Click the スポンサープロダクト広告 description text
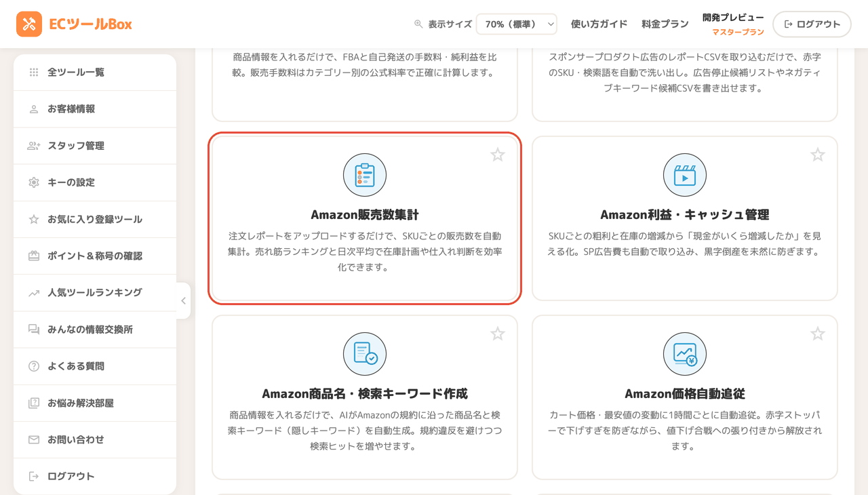868x495 pixels. pyautogui.click(x=685, y=73)
